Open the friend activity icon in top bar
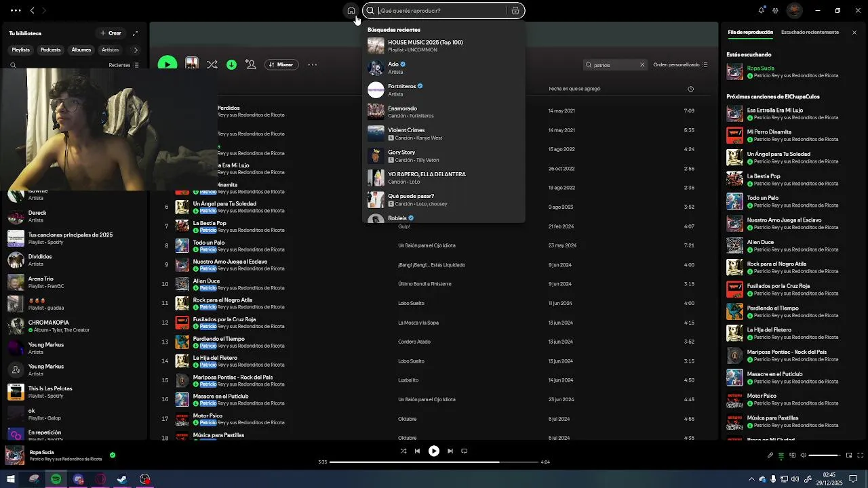 tap(775, 10)
